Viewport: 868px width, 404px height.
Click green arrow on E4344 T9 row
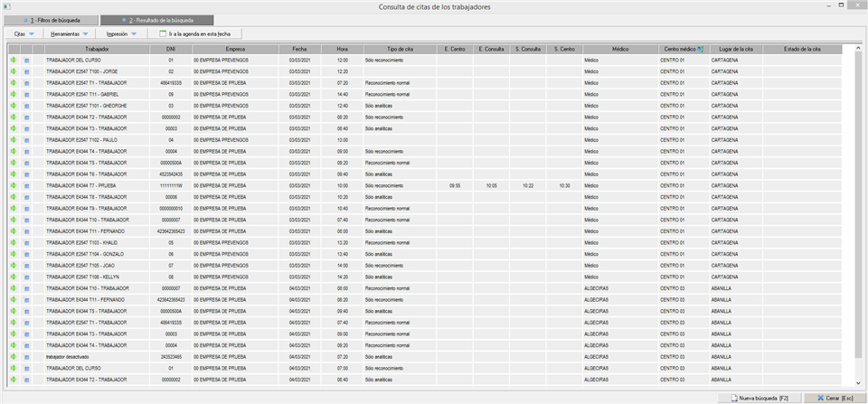pos(14,208)
